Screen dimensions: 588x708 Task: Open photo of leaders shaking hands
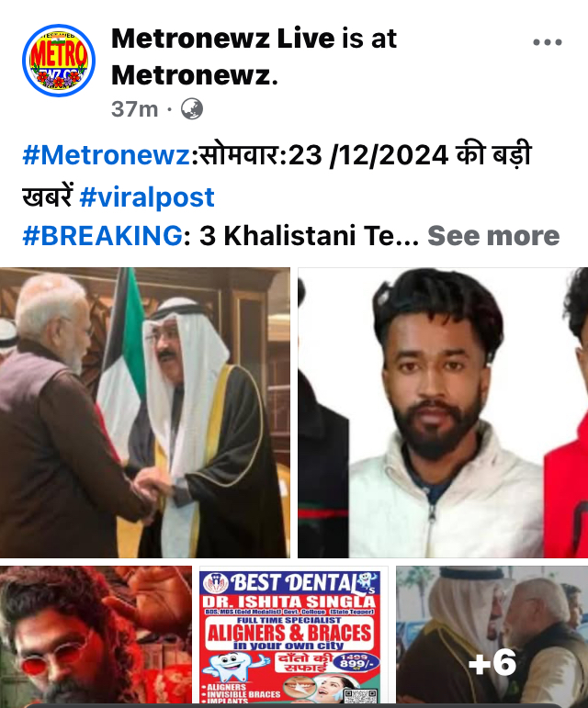point(145,412)
